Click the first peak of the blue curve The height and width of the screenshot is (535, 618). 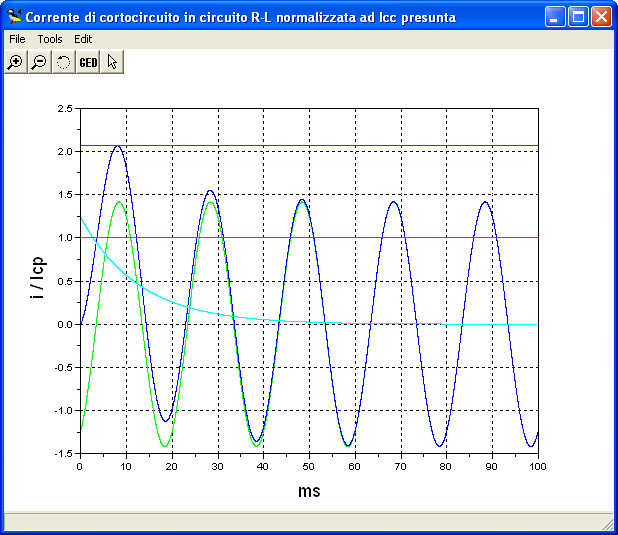(x=118, y=146)
